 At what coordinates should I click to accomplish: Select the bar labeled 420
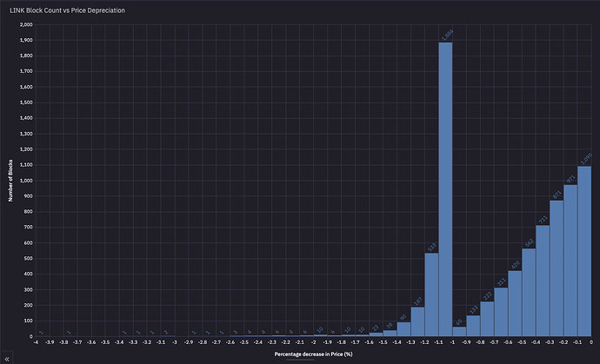[515, 303]
